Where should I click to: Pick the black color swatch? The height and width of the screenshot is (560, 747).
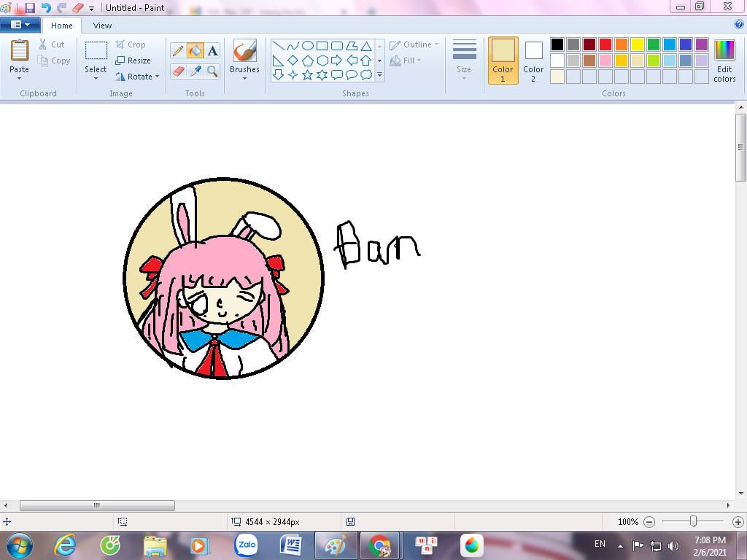pos(557,44)
